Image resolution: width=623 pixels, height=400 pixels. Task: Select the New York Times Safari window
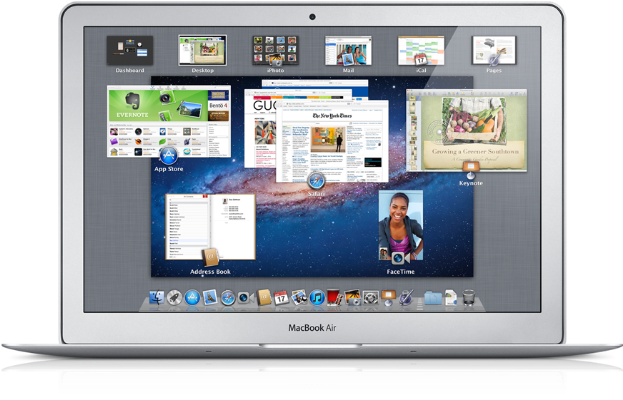coord(332,141)
